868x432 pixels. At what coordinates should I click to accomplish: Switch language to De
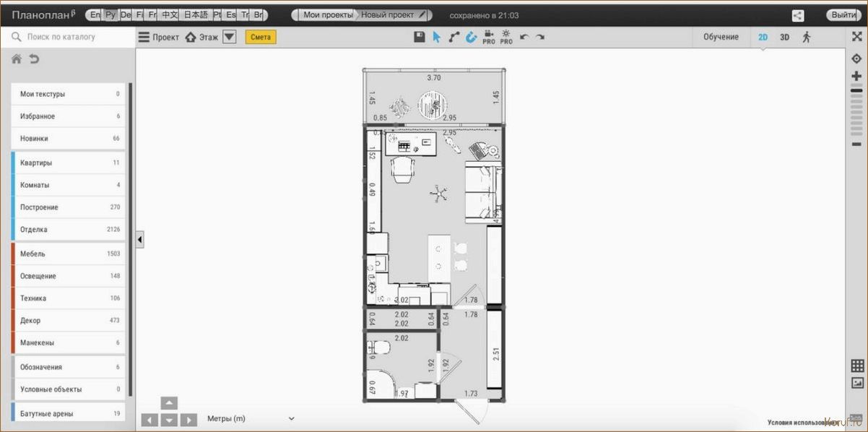[x=126, y=14]
